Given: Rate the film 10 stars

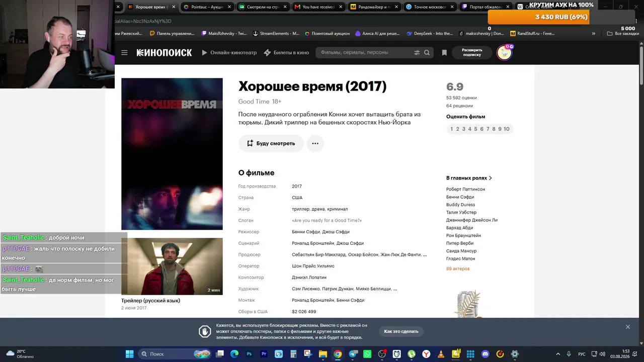Looking at the screenshot, I should pyautogui.click(x=507, y=129).
